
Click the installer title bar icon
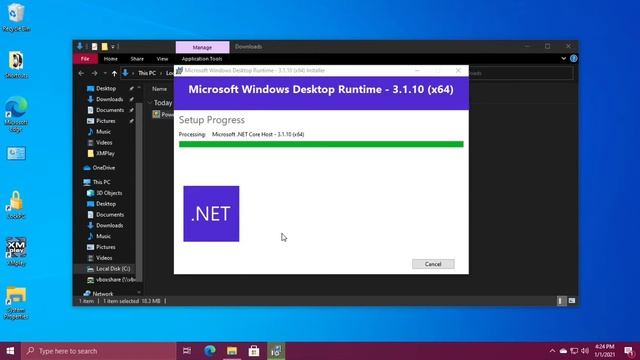[179, 70]
